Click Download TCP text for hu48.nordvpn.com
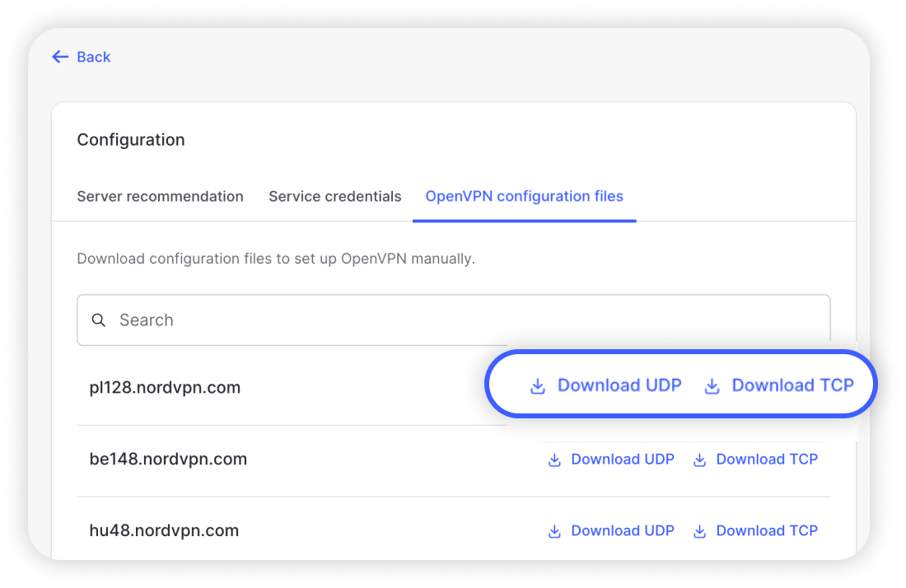The width and height of the screenshot is (906, 588). pyautogui.click(x=767, y=531)
